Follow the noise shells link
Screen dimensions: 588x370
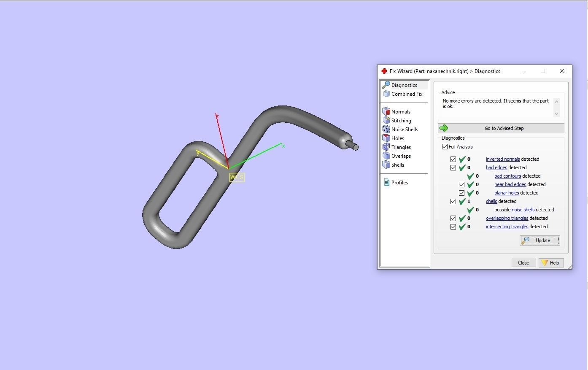(523, 210)
